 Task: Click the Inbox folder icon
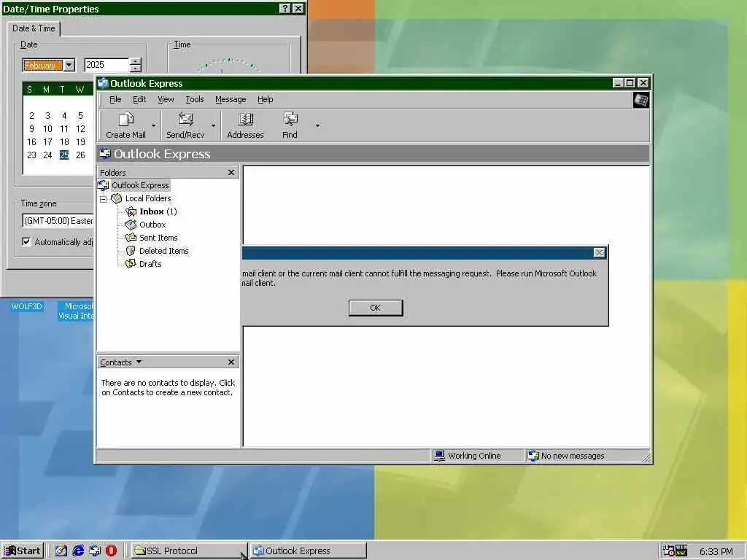coord(131,211)
